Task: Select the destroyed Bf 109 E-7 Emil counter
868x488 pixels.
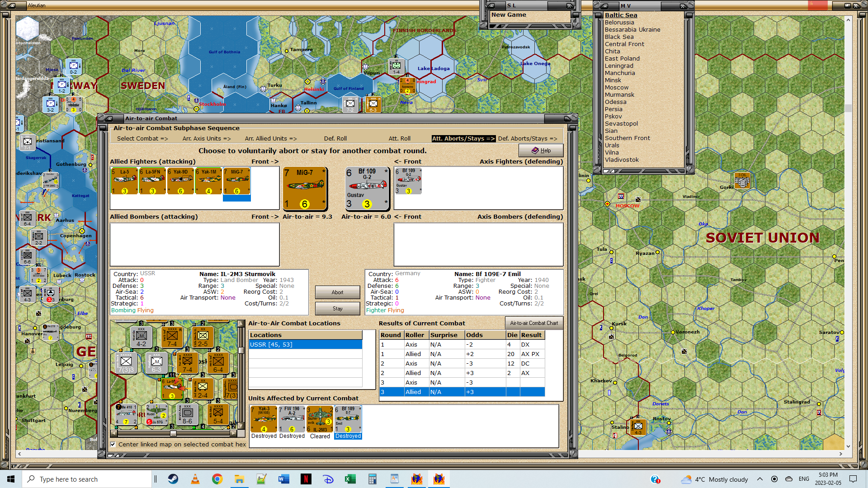Action: coord(348,419)
